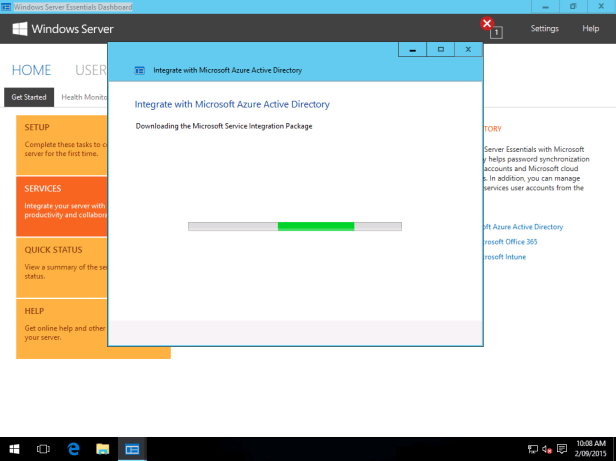Open File Explorer from the taskbar

[102, 449]
